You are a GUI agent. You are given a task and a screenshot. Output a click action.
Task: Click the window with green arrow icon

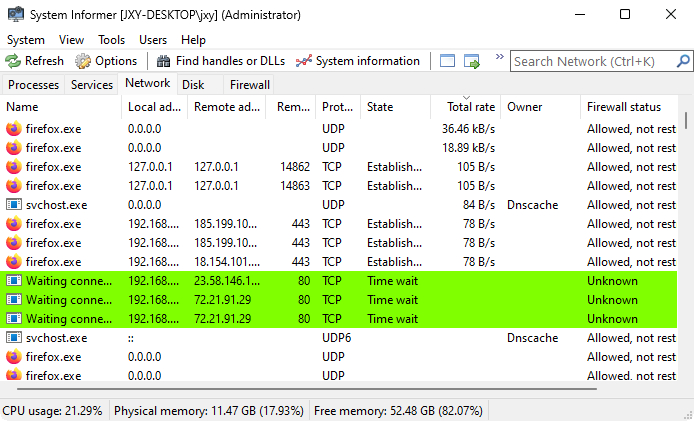tap(472, 61)
